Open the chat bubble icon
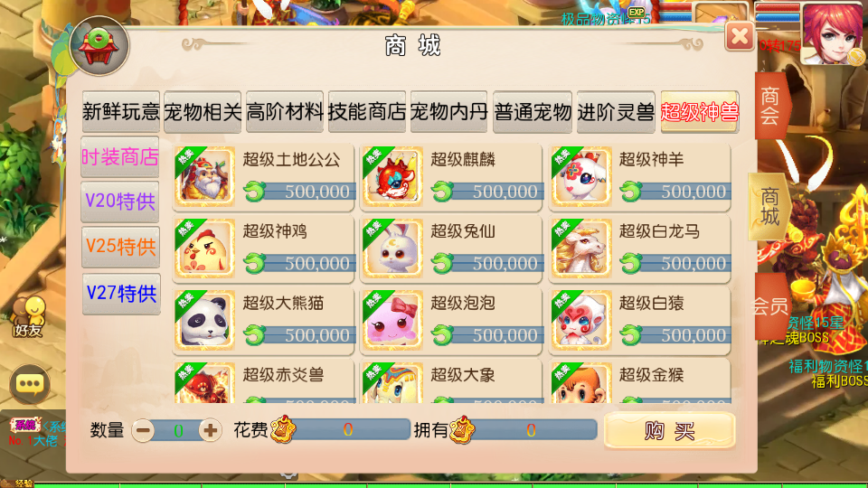Image resolution: width=868 pixels, height=488 pixels. 30,384
